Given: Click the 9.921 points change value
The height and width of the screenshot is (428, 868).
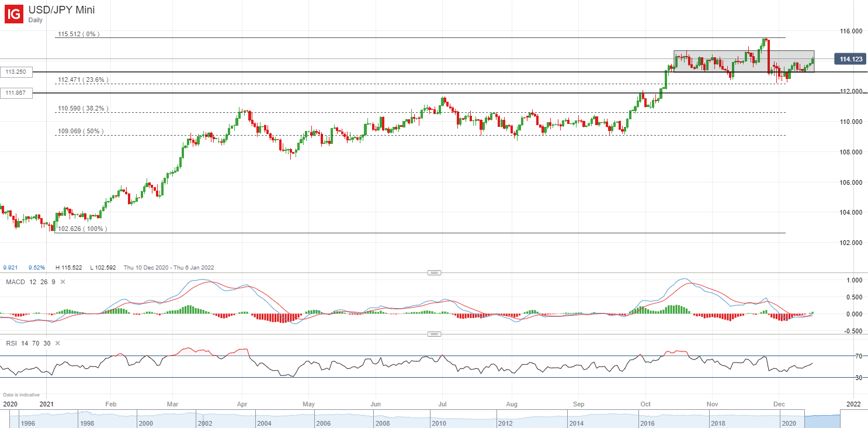Looking at the screenshot, I should point(12,268).
